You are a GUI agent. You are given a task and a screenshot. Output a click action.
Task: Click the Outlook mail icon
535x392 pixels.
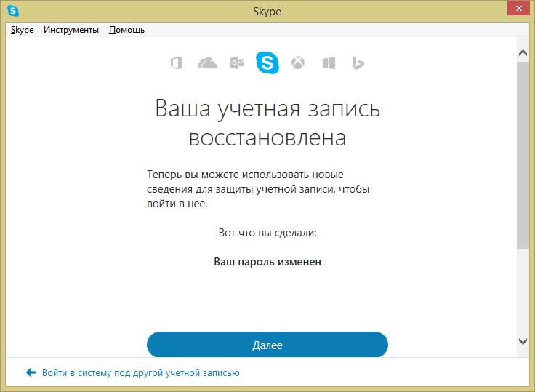237,63
